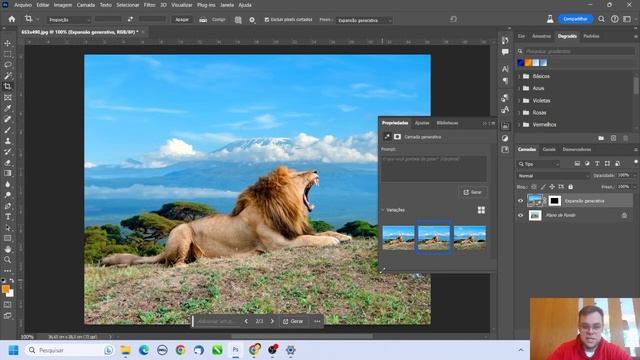The image size is (640, 360).
Task: Expand the Violetas gradient folder
Action: 519,100
